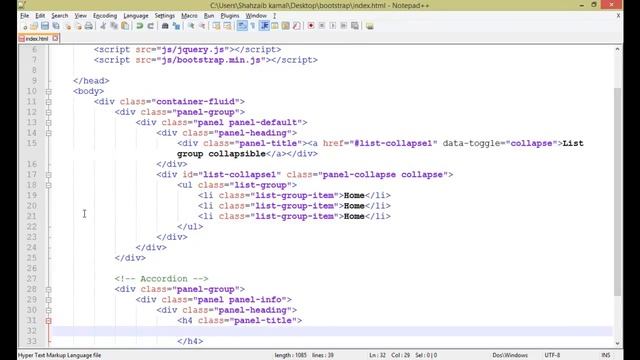The width and height of the screenshot is (640, 360).
Task: Open the File menu
Action: 24,16
